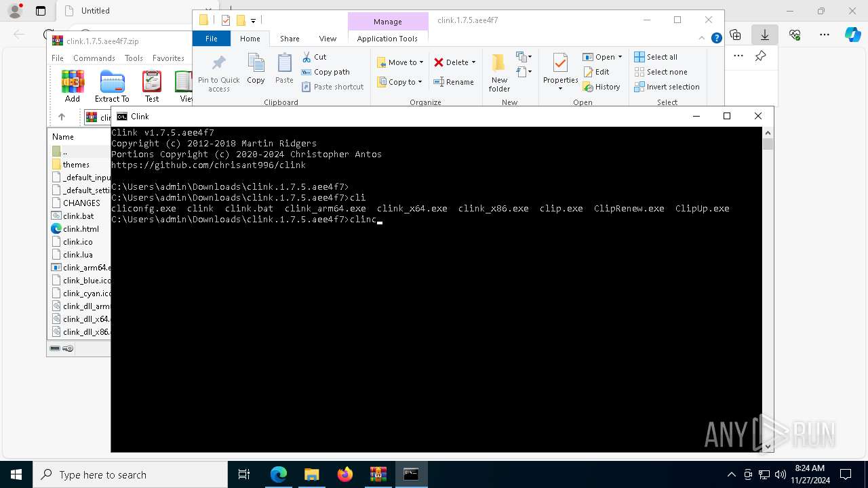Click Paste shortcut in the ribbon

pyautogui.click(x=333, y=87)
